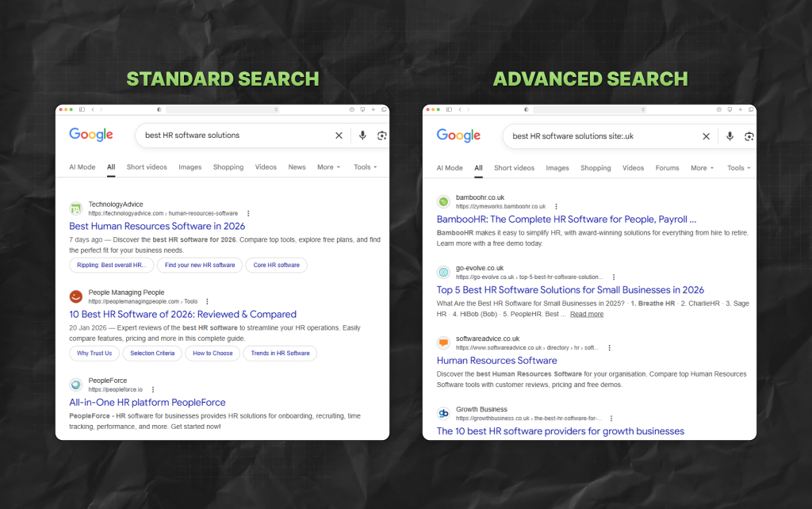Open options menu for Growth Business result
The width and height of the screenshot is (812, 509).
pyautogui.click(x=611, y=419)
